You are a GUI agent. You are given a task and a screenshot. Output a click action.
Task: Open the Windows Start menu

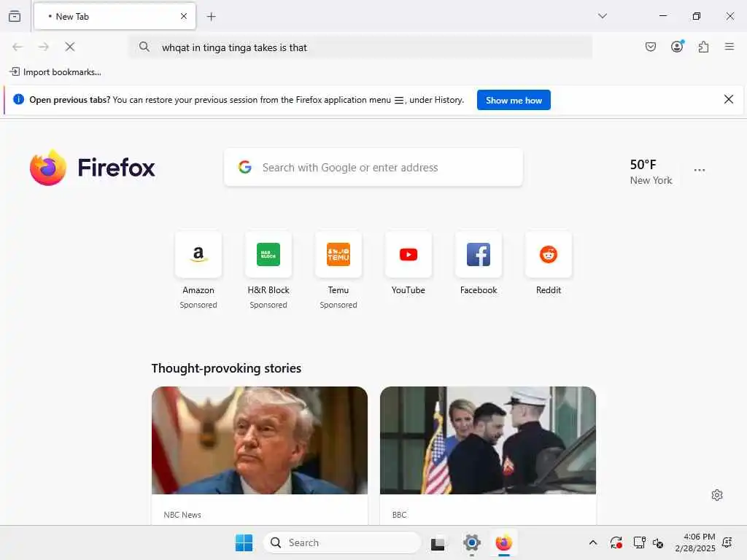(x=244, y=542)
